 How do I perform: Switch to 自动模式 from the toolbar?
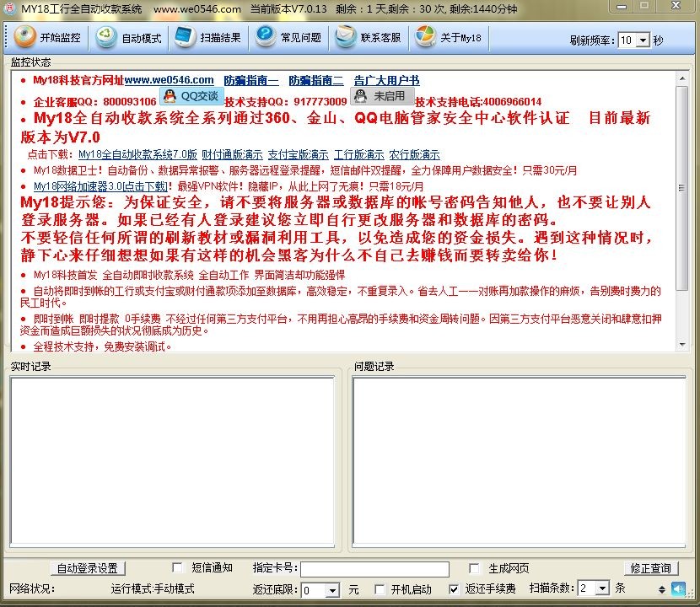[128, 37]
